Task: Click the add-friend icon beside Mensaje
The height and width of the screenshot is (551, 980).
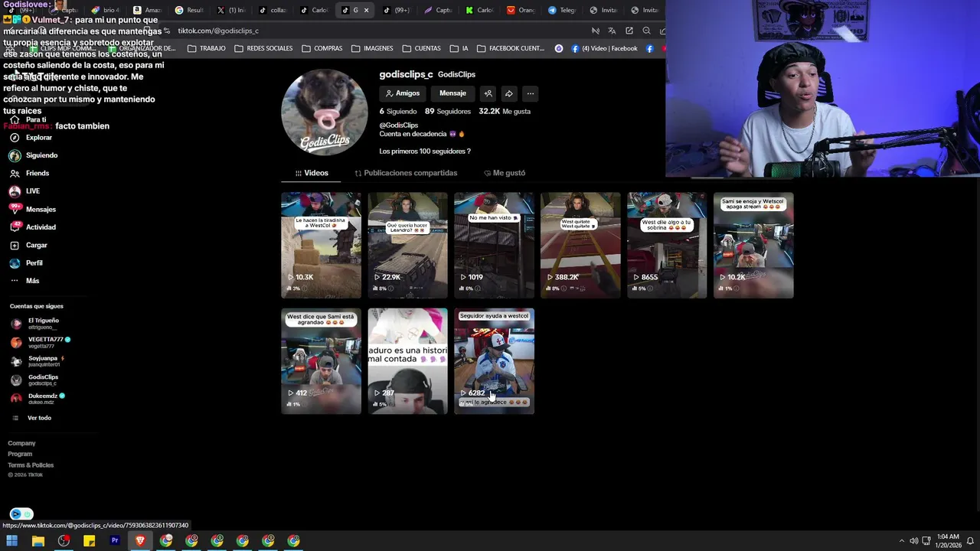Action: pos(488,93)
